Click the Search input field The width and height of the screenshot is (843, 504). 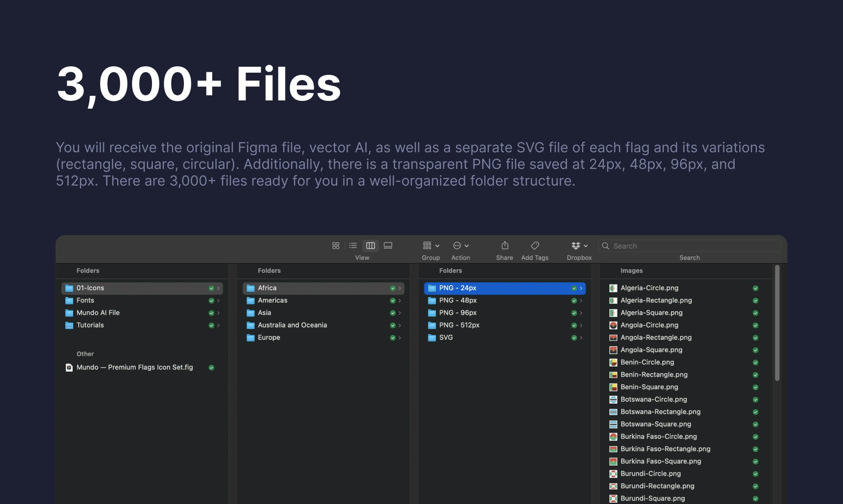pyautogui.click(x=690, y=246)
